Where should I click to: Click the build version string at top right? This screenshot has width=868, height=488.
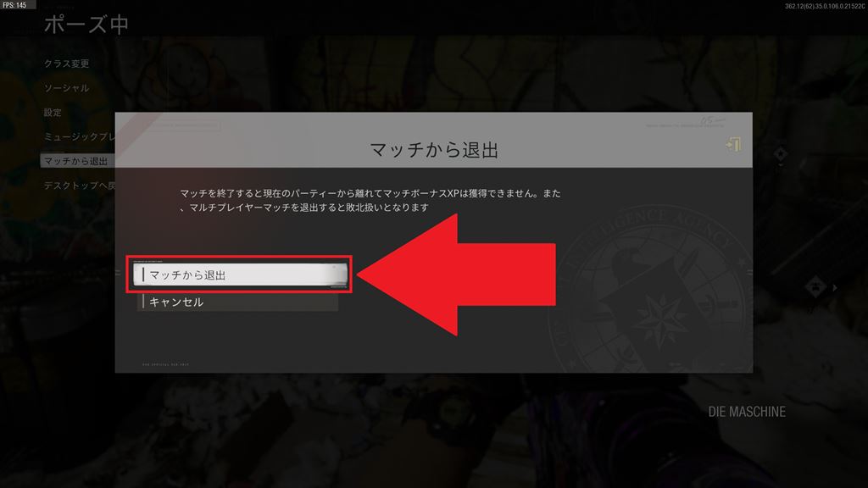pyautogui.click(x=824, y=6)
